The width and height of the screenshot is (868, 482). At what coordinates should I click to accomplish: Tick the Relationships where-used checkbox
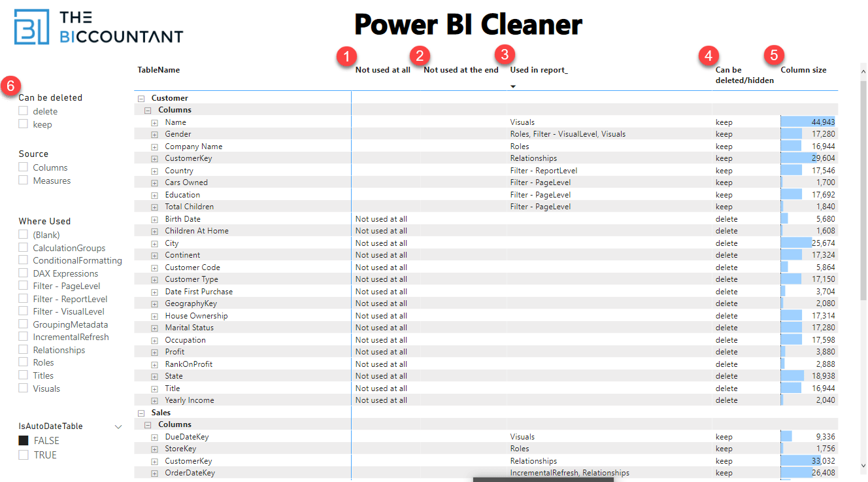[x=24, y=350]
